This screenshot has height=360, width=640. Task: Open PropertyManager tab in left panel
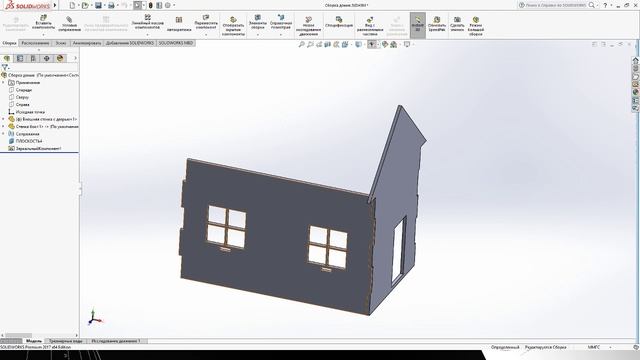click(x=20, y=58)
